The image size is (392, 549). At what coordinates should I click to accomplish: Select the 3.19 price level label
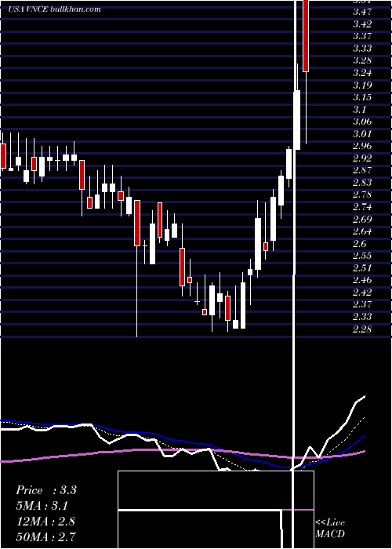tap(362, 85)
